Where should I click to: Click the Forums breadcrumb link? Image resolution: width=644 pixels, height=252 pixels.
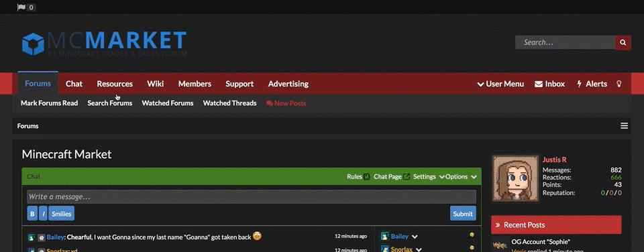click(28, 126)
